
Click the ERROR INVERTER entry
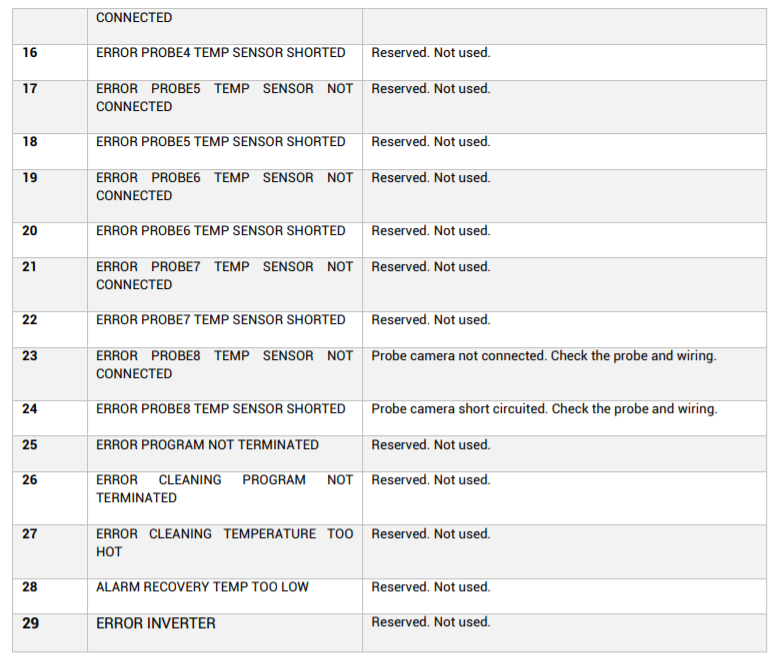(x=155, y=623)
